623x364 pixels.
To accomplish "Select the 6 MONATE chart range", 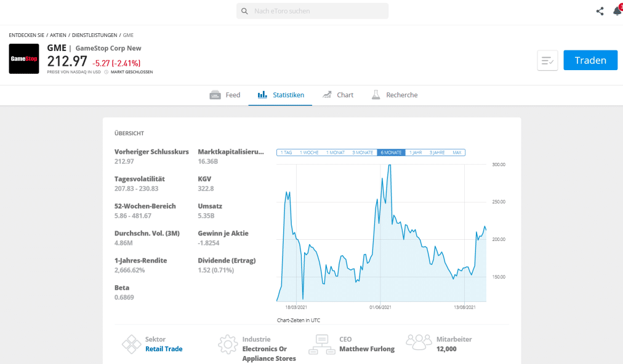I will tap(391, 152).
